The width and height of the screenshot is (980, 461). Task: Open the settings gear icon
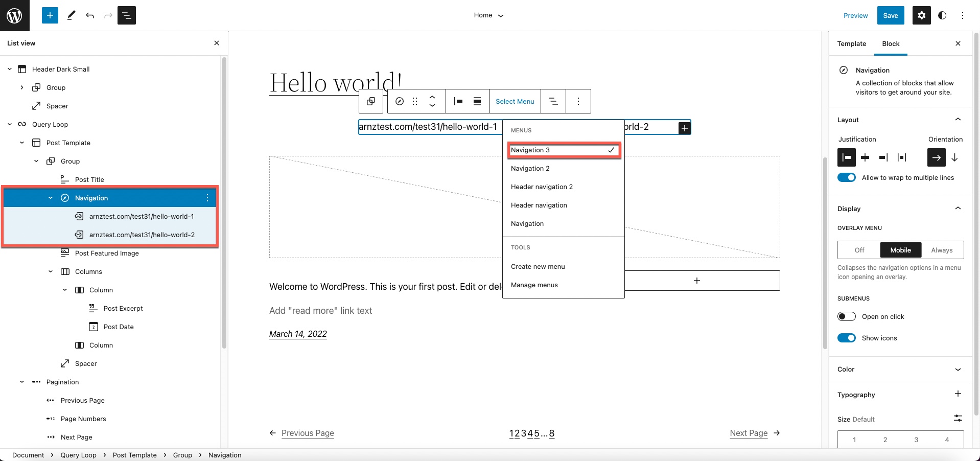(x=921, y=15)
